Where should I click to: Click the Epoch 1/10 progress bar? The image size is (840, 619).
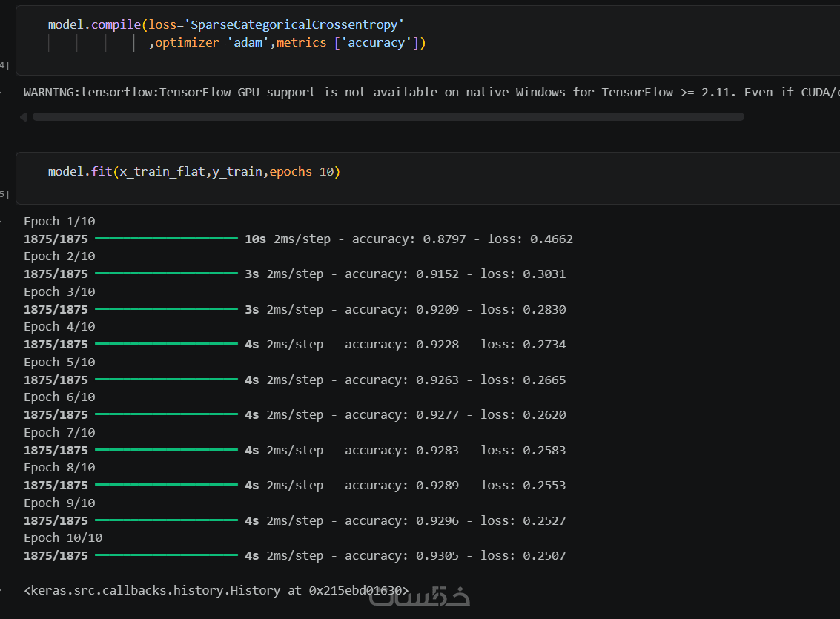coord(166,238)
